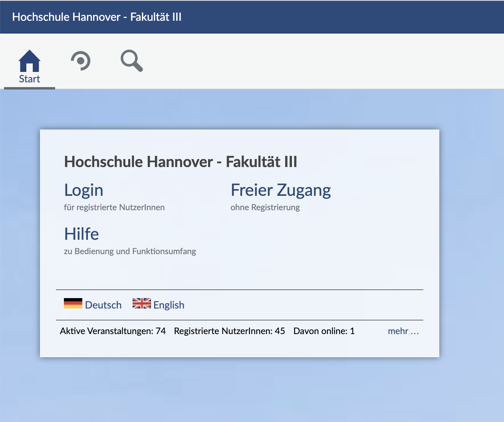Screen dimensions: 504x422
Task: Open the Hilfe page
Action: click(81, 234)
